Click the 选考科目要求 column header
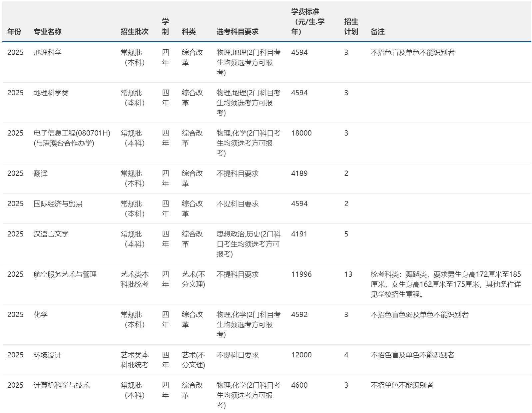 (x=238, y=32)
